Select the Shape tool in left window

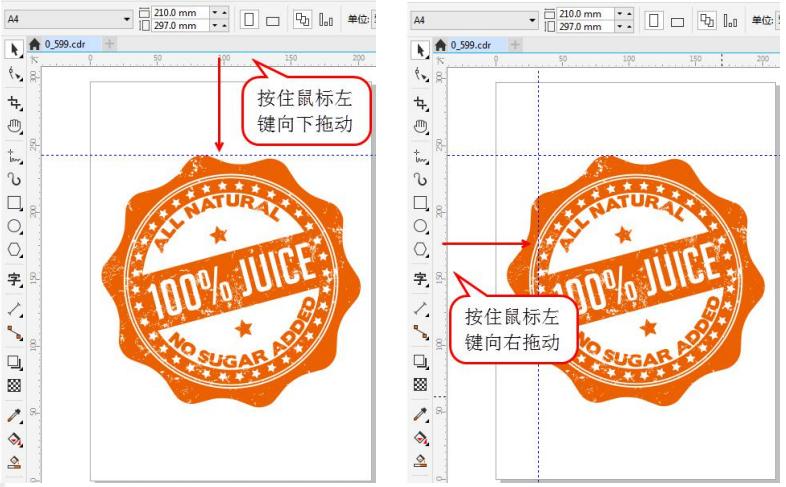pos(15,74)
